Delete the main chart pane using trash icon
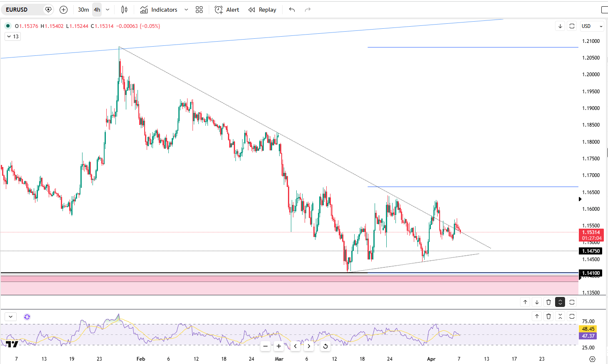This screenshot has height=364, width=608. (548, 302)
